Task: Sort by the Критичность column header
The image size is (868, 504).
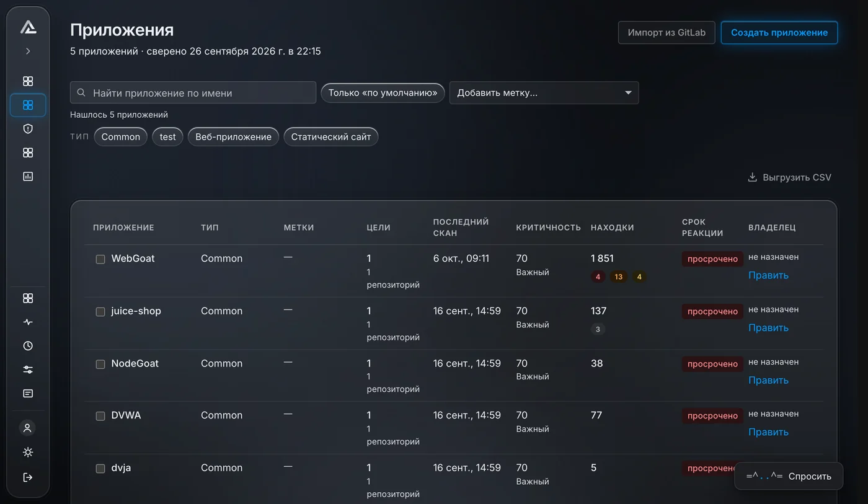Action: (548, 228)
